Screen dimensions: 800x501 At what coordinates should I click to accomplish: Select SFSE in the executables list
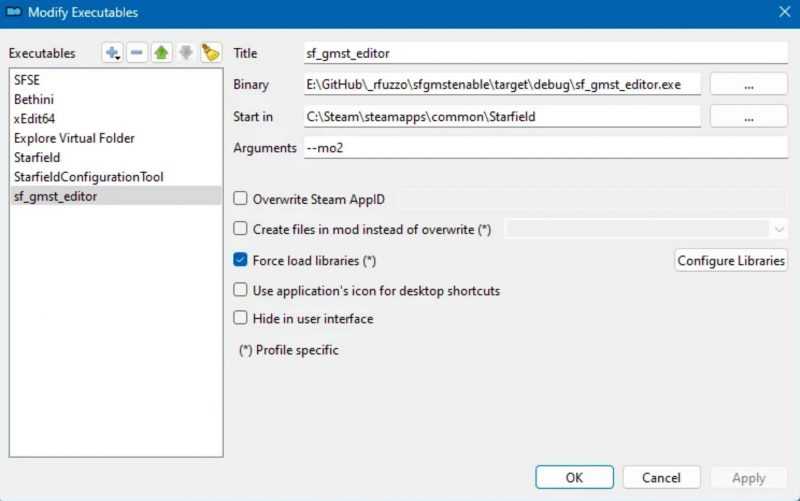click(x=116, y=80)
